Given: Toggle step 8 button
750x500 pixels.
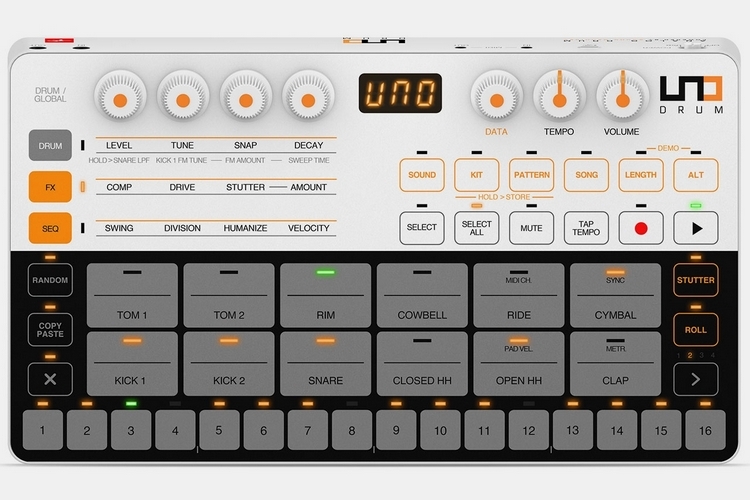Looking at the screenshot, I should pos(352,430).
